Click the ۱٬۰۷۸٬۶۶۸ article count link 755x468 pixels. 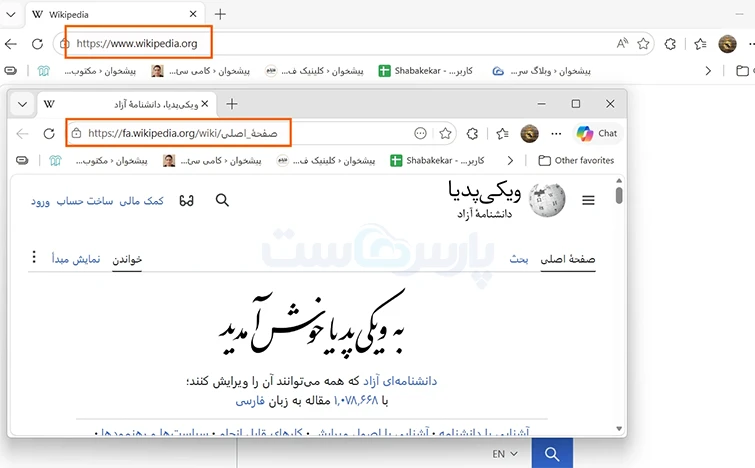[x=356, y=401]
